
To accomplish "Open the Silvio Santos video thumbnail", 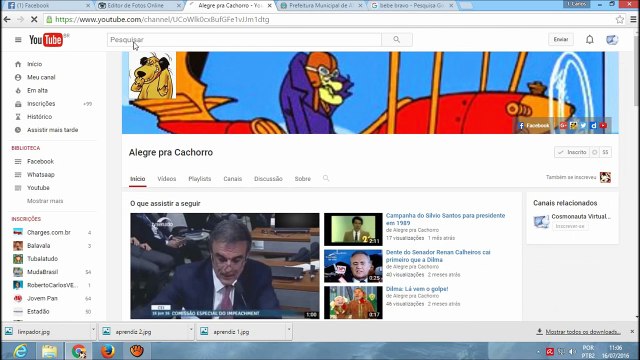I will coord(353,229).
